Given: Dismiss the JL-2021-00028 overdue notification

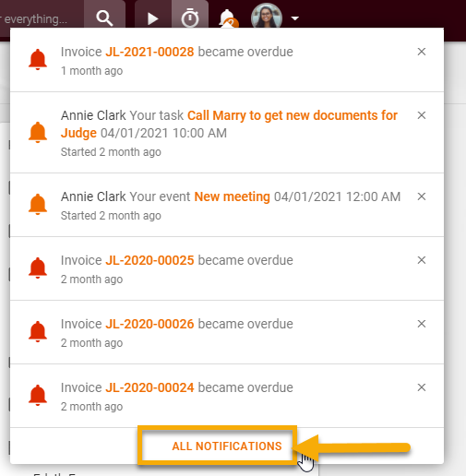Looking at the screenshot, I should [422, 52].
